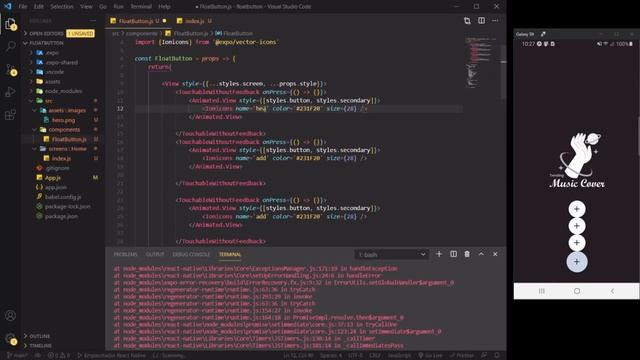Click the errors and warnings status counter
The image size is (640, 360).
pyautogui.click(x=58, y=356)
